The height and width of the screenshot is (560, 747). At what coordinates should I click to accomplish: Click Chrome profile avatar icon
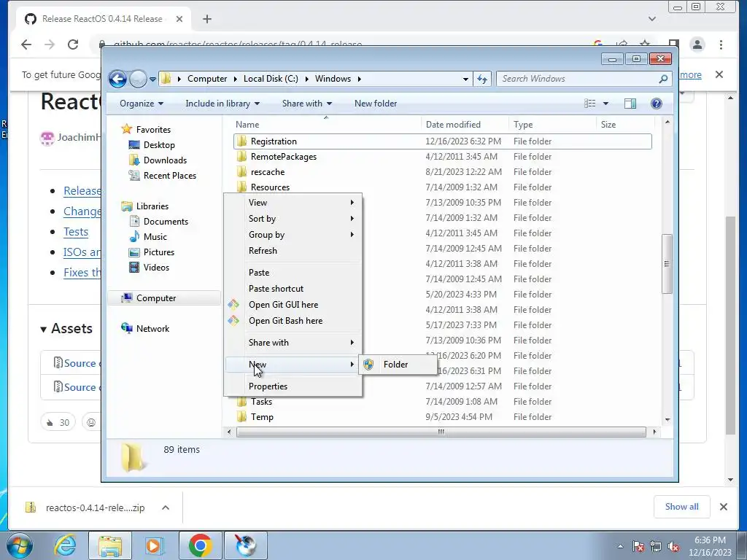coord(697,44)
